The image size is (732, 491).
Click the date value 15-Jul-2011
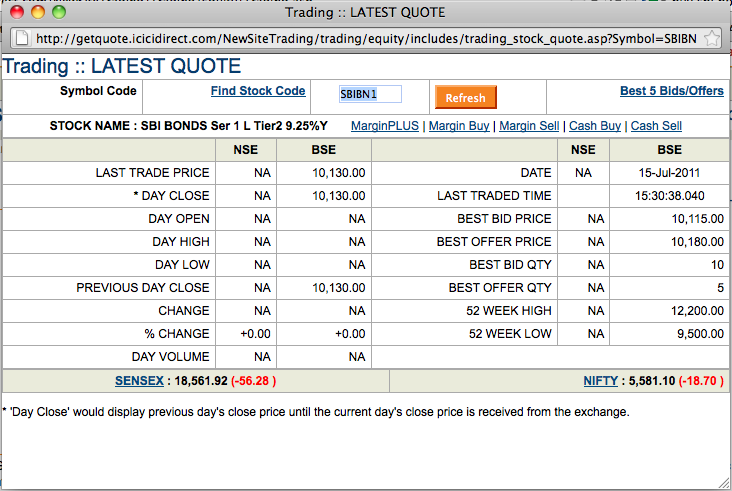[x=669, y=173]
